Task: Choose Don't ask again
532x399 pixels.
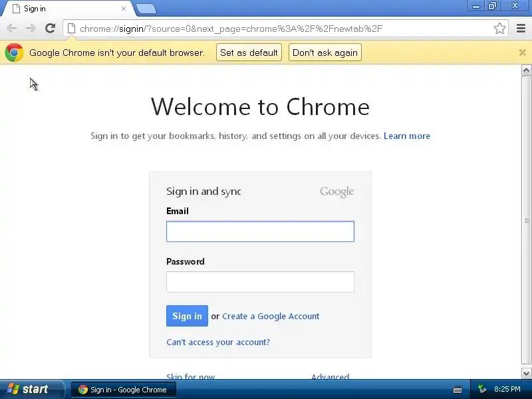Action: click(325, 53)
